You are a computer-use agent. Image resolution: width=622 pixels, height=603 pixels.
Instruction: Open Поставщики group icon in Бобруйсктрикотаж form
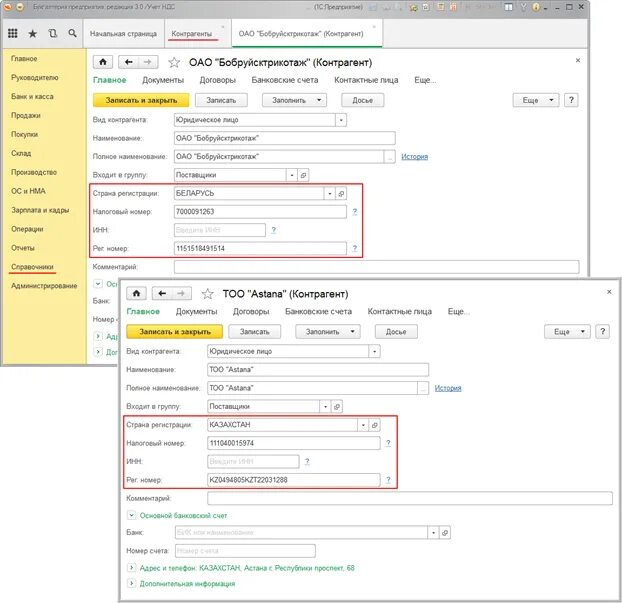303,175
